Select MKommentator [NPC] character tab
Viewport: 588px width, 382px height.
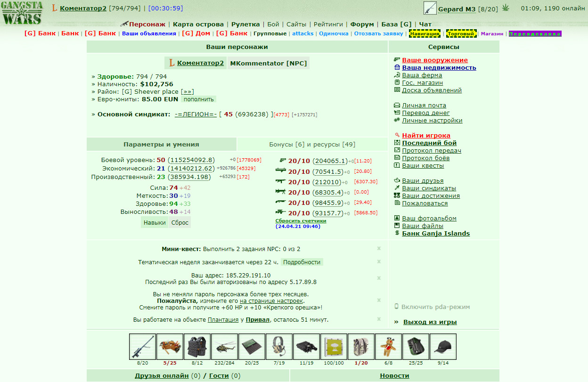pos(269,63)
